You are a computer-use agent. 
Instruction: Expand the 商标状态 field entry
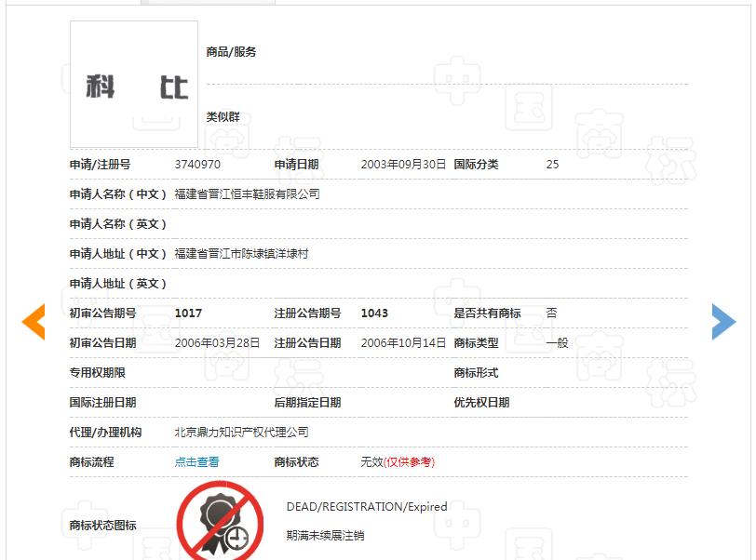(x=298, y=460)
